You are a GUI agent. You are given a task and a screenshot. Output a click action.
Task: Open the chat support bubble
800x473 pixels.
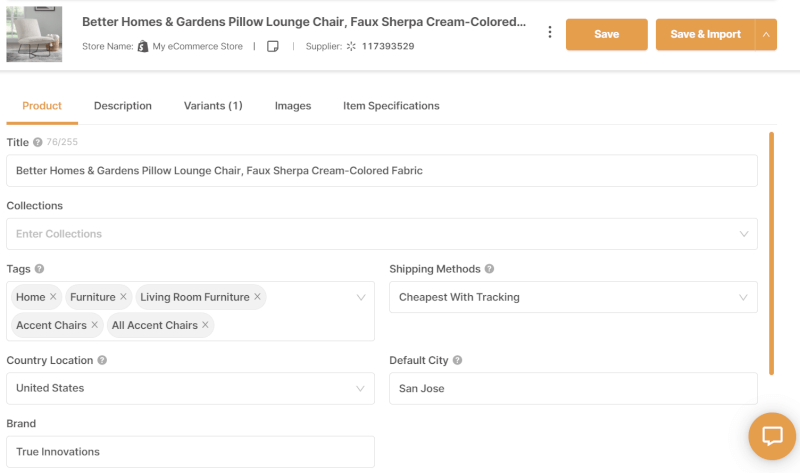772,436
